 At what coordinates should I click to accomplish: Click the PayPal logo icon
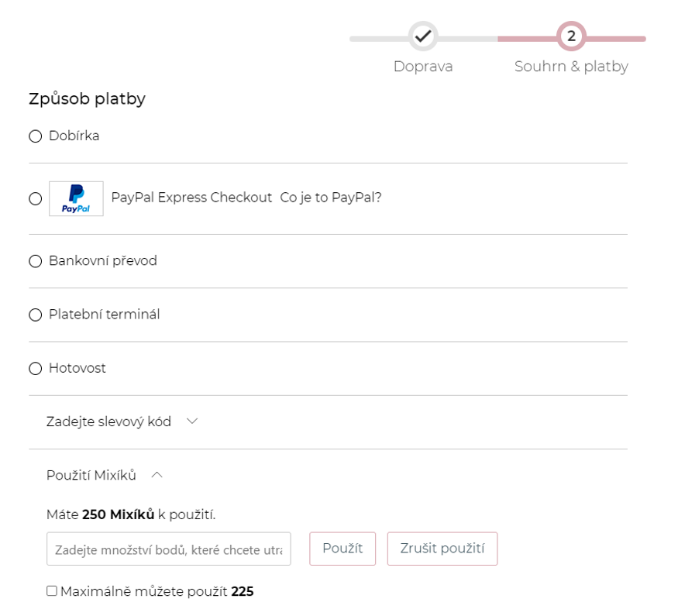76,198
